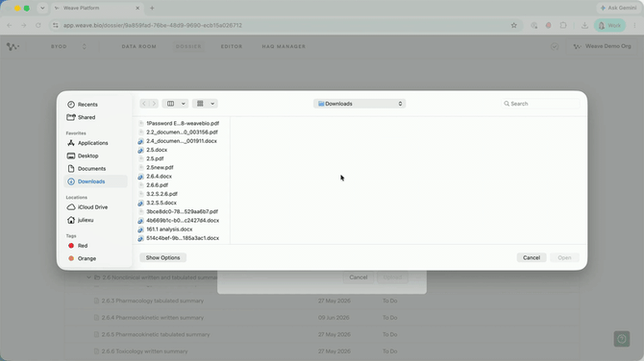Click Ask Gemini button

(x=619, y=8)
